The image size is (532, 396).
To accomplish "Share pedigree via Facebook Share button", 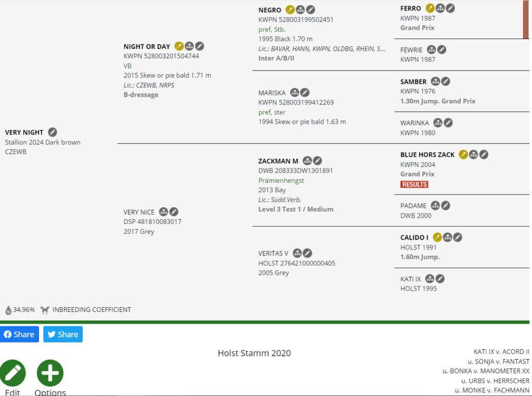I will point(19,334).
